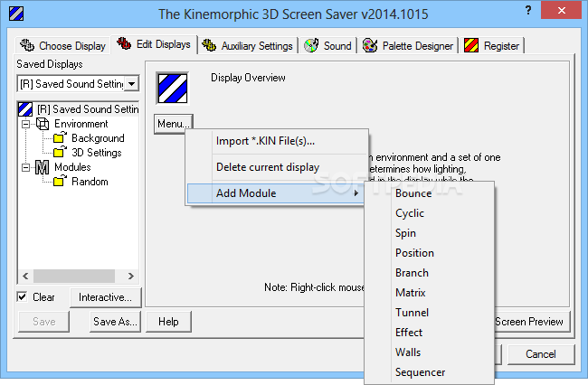Click the yellow folder icon beside 3D Settings
This screenshot has height=385, width=588.
[x=60, y=152]
